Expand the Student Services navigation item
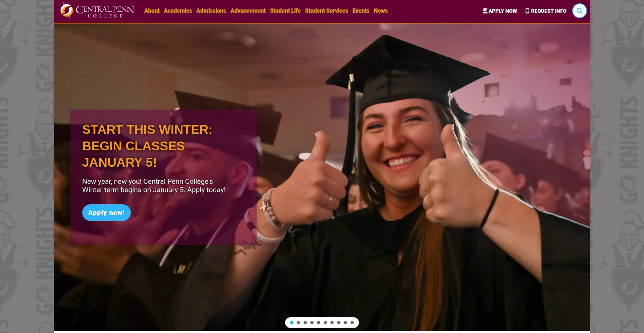The width and height of the screenshot is (644, 333). (x=326, y=11)
